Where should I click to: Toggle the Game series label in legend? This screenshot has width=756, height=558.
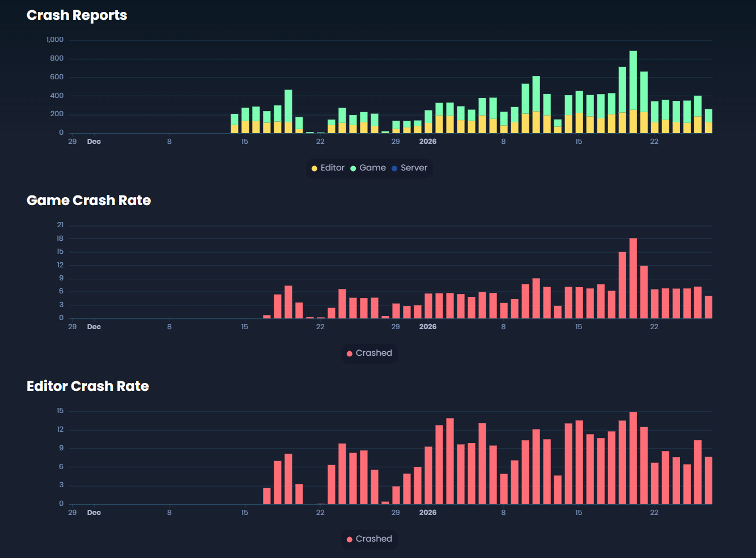coord(372,168)
